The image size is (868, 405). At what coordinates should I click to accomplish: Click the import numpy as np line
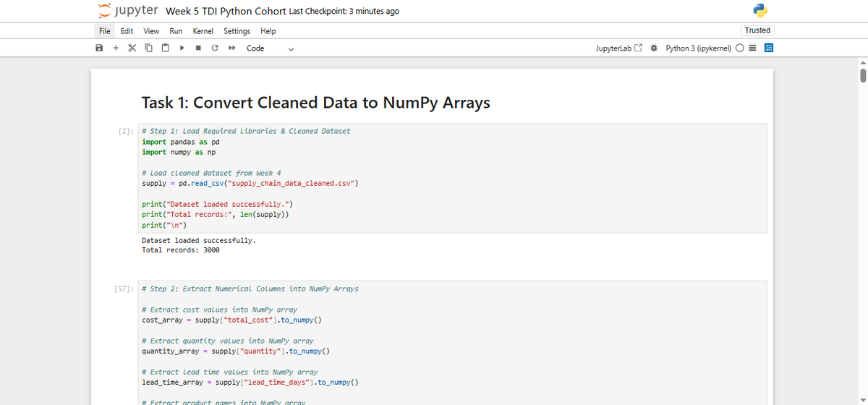pos(179,152)
